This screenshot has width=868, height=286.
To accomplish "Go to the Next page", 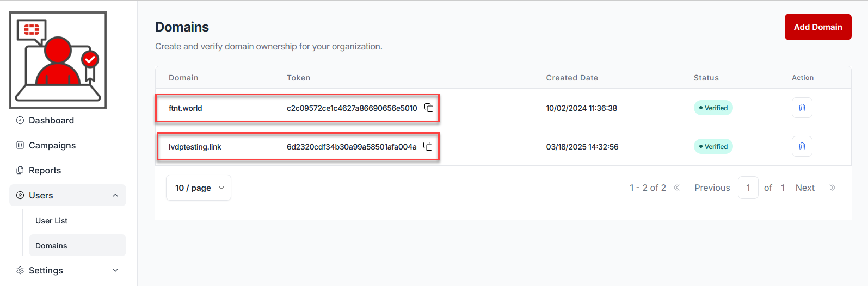I will pyautogui.click(x=805, y=188).
